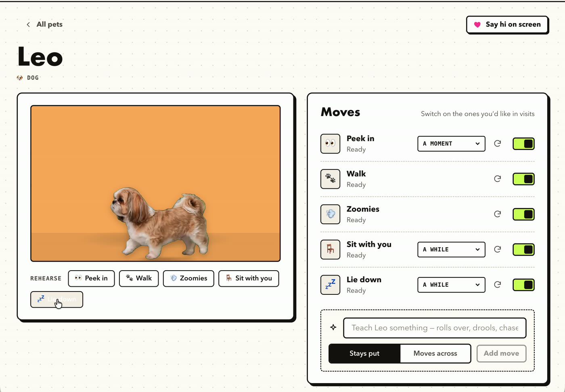
Task: Rehearse the Walk move
Action: point(139,278)
